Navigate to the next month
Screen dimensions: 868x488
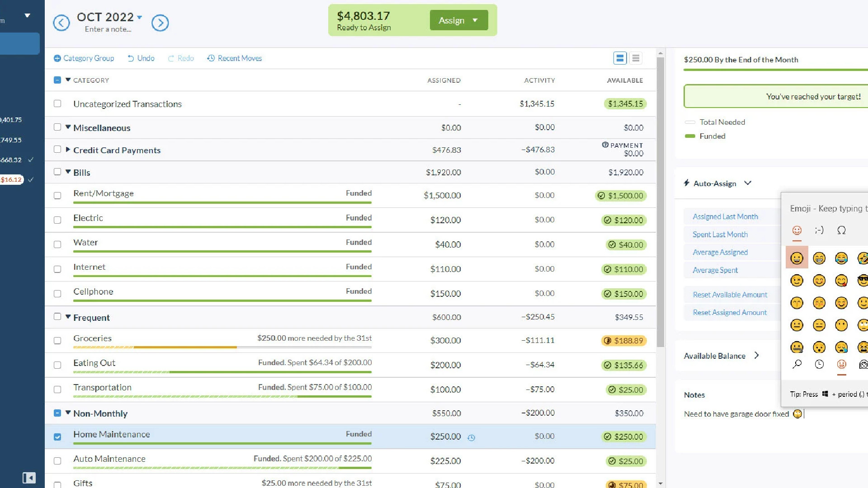[x=160, y=23]
